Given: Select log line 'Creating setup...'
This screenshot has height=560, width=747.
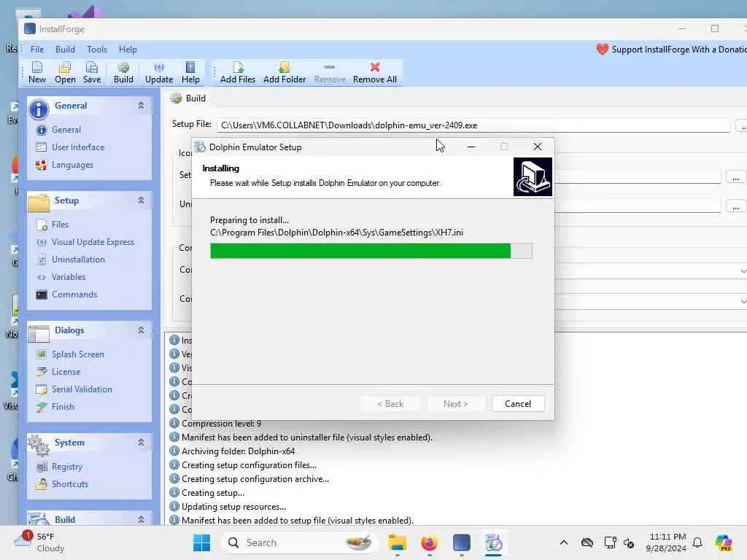Looking at the screenshot, I should tap(212, 493).
